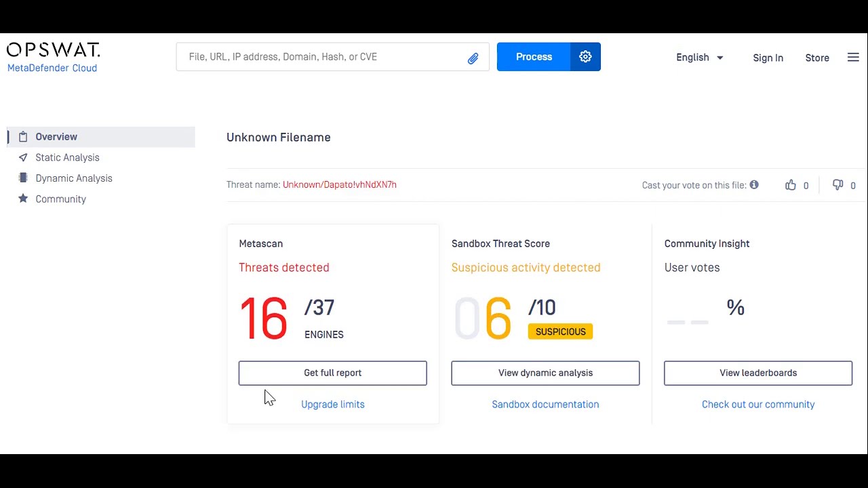Viewport: 868px width, 488px height.
Task: Expand the English language dropdown
Action: 700,58
